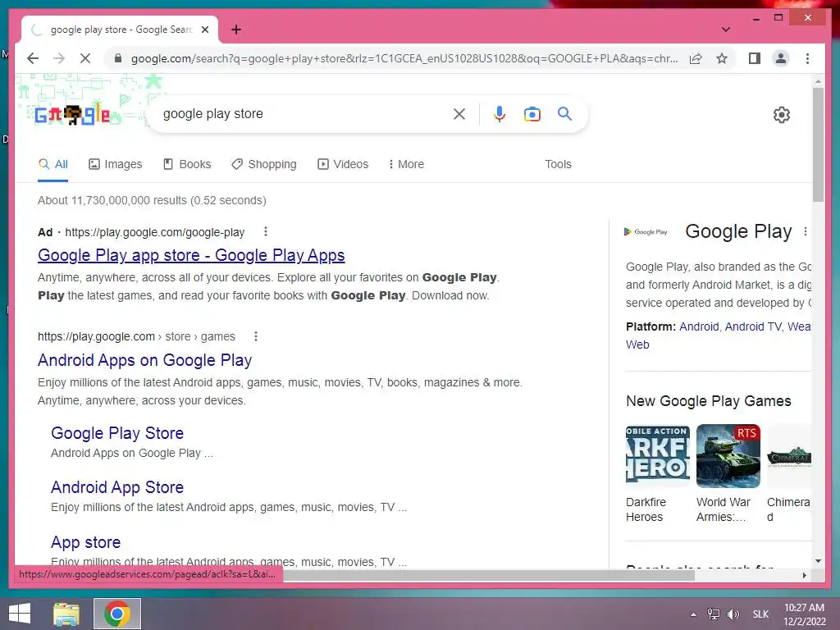Open the Chimeraland game thumbnail
840x630 pixels.
tap(789, 456)
